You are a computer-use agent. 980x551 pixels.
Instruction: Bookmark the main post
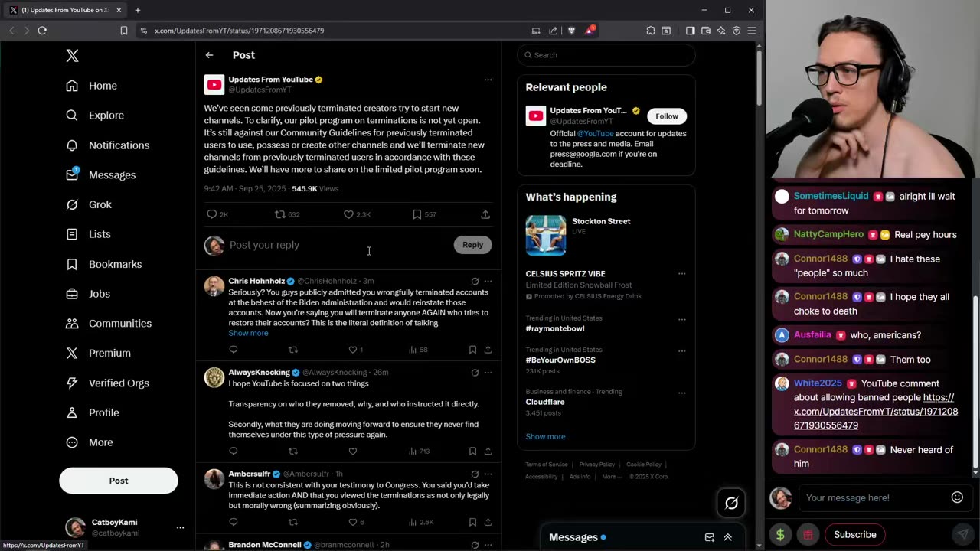[x=416, y=214]
